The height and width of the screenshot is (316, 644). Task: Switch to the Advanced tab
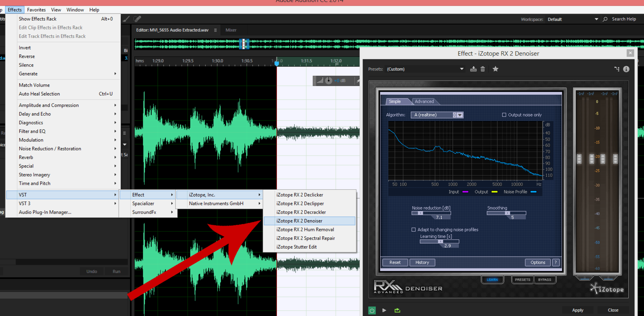pyautogui.click(x=424, y=102)
